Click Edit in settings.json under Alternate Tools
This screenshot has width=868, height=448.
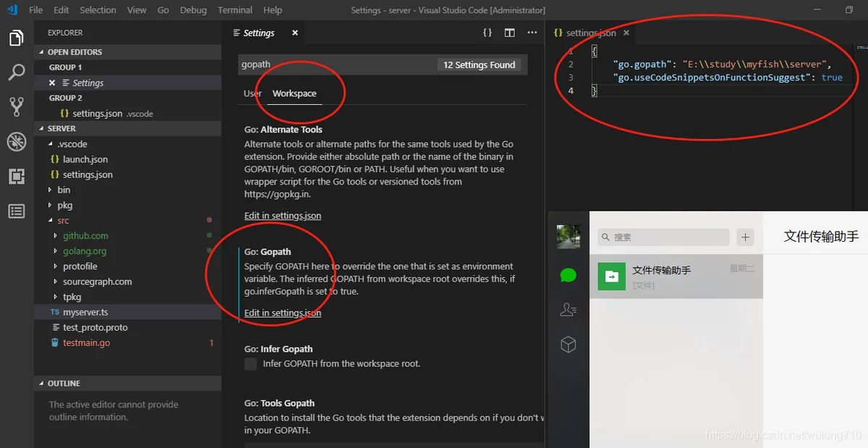(283, 216)
